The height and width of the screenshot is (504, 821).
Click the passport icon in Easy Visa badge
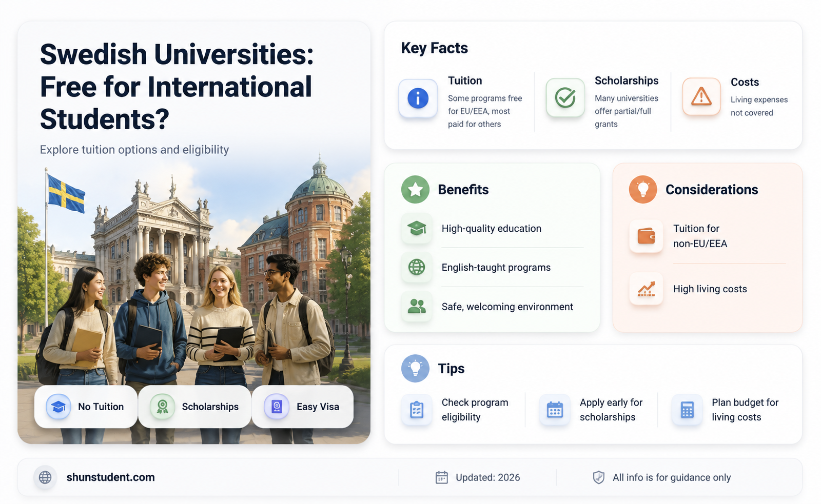277,407
